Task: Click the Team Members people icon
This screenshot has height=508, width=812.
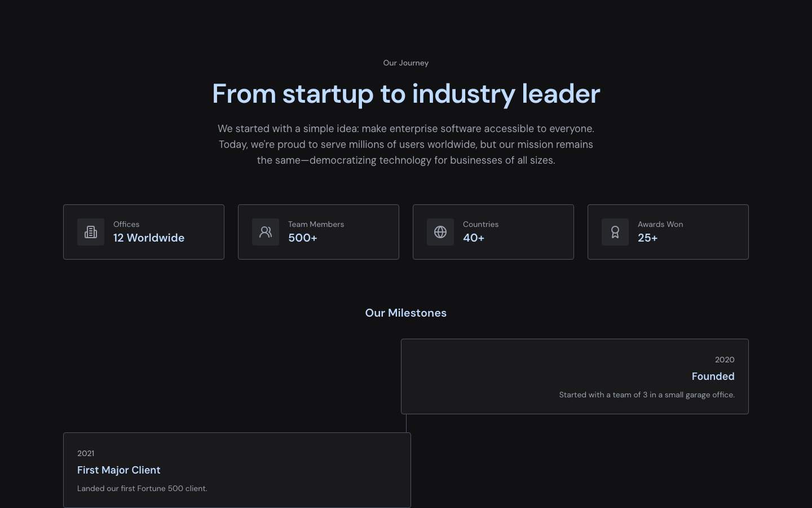Action: pyautogui.click(x=266, y=232)
